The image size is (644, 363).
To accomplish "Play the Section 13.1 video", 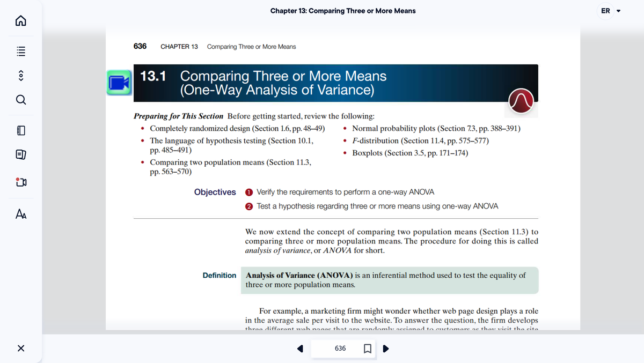I will click(119, 83).
